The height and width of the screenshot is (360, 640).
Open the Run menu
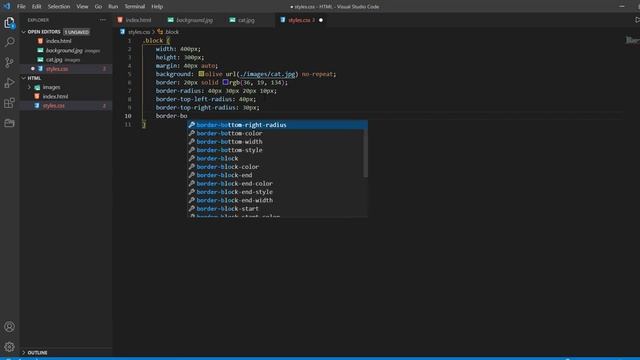[x=113, y=7]
